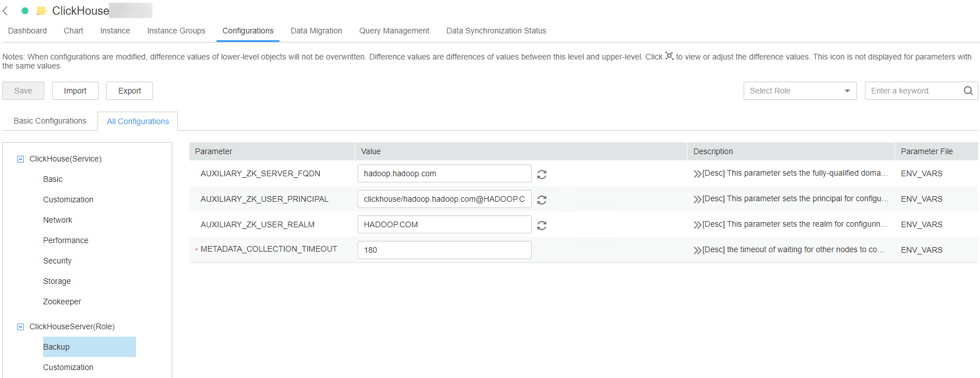Open the Dashboard tab
The height and width of the screenshot is (378, 980).
coord(27,31)
